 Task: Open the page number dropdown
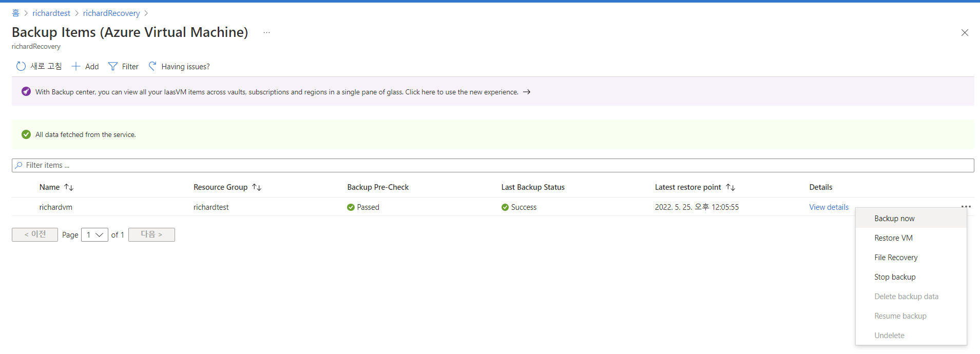94,234
